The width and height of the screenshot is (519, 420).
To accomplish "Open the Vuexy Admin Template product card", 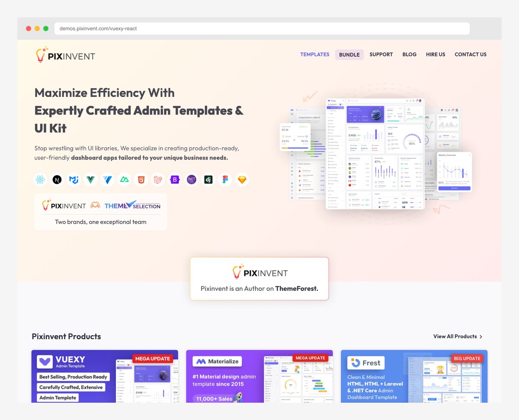I will [104, 380].
